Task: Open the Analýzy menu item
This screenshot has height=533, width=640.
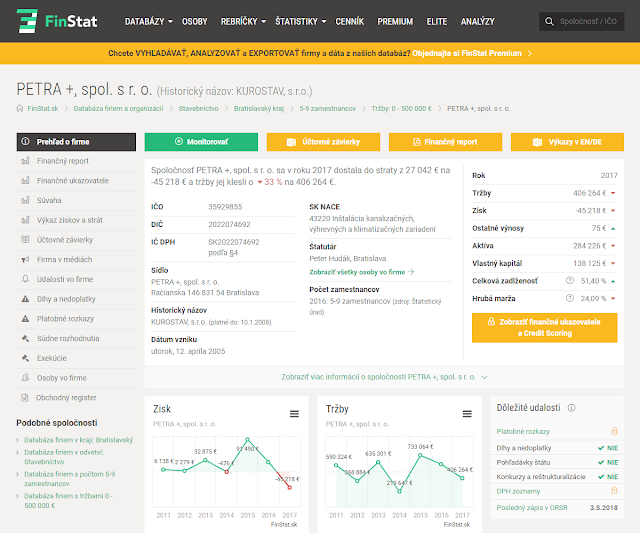Action: (478, 22)
